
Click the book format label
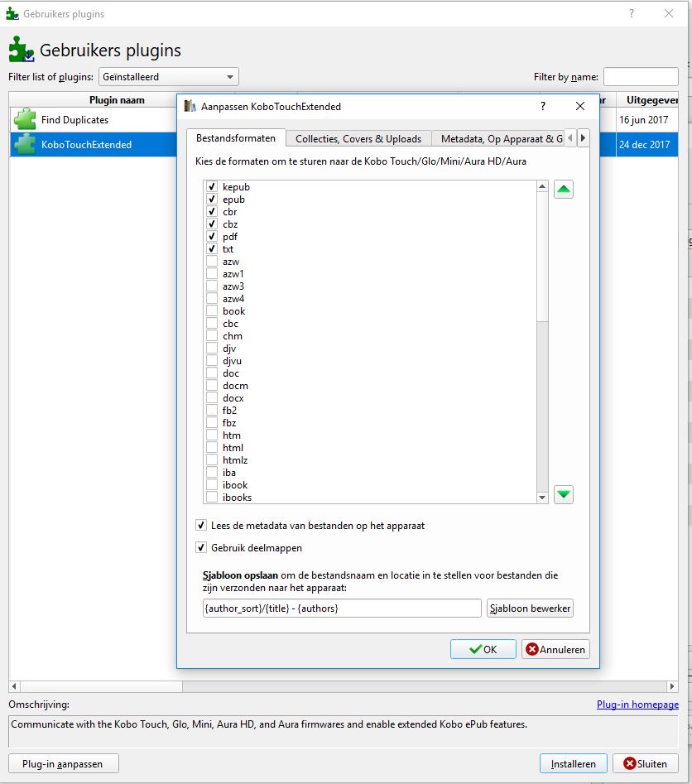(233, 311)
